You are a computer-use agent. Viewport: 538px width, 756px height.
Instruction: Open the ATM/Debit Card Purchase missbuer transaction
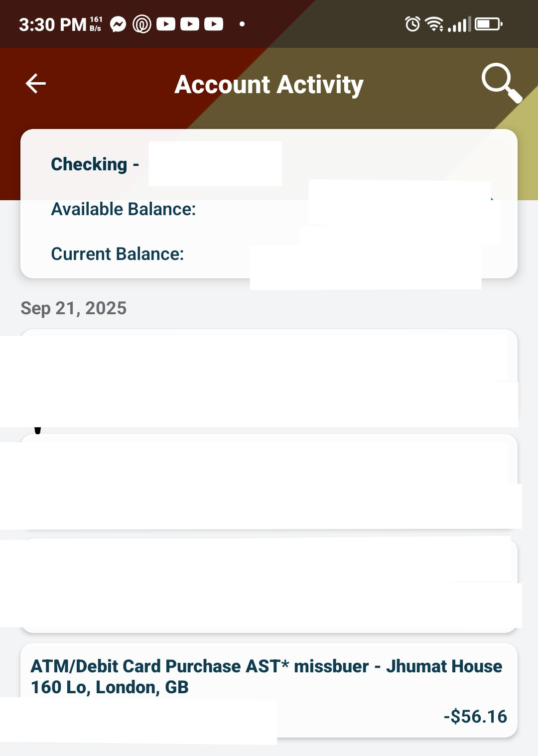[267, 676]
